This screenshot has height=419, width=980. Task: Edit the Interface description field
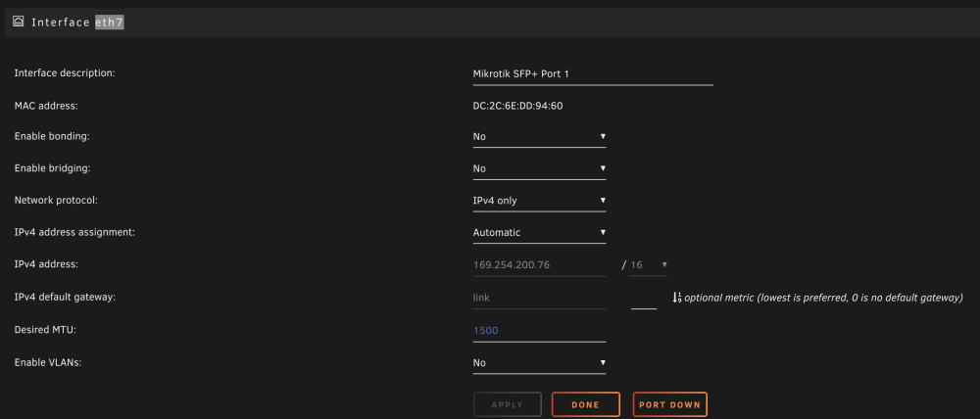click(x=593, y=74)
